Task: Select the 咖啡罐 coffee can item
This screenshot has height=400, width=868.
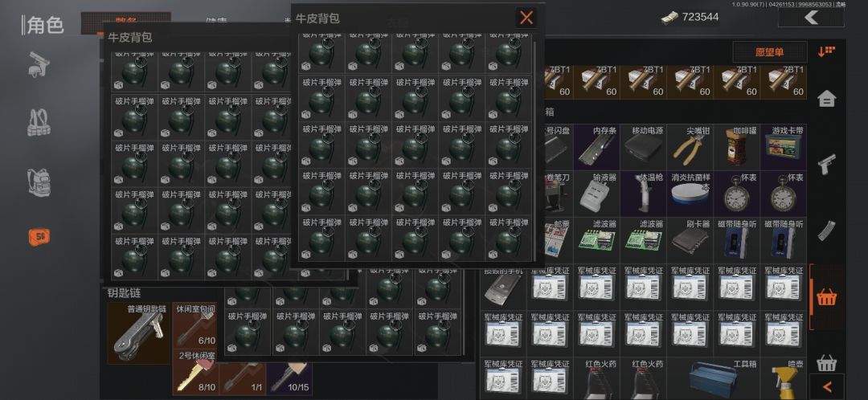Action: (736, 147)
